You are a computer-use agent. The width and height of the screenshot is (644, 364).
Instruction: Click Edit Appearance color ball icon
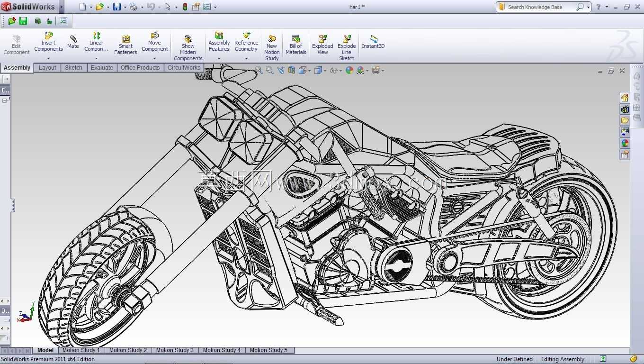point(349,70)
